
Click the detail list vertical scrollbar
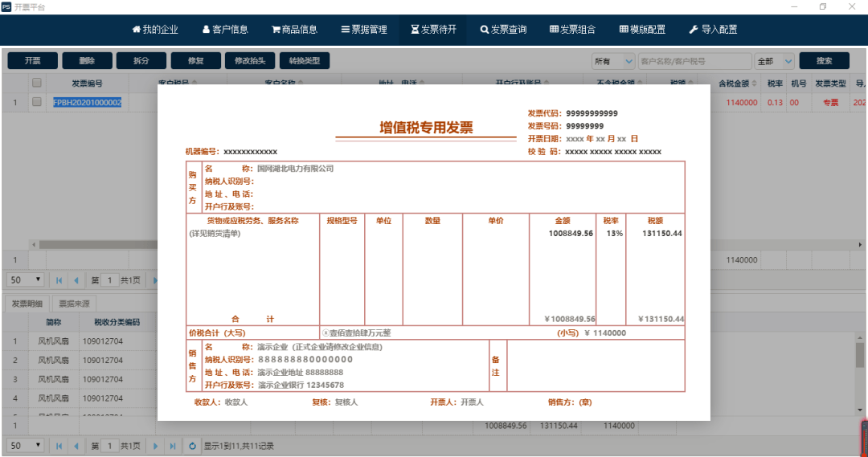pos(860,355)
